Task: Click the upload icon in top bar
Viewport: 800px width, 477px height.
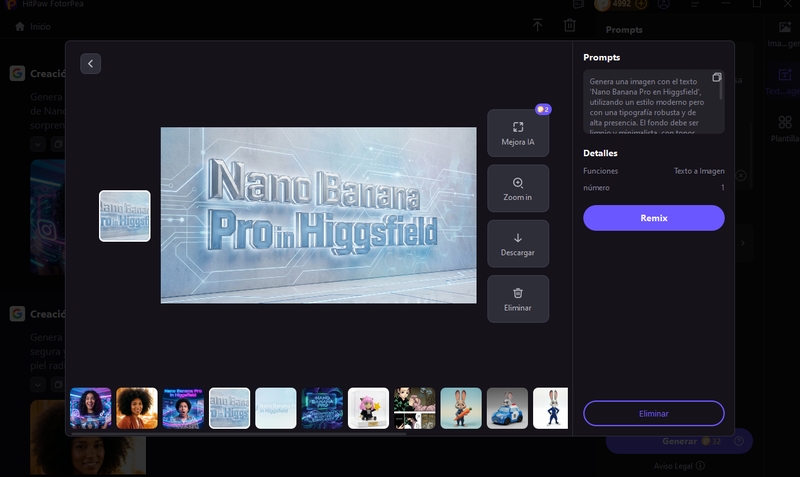Action: [537, 25]
